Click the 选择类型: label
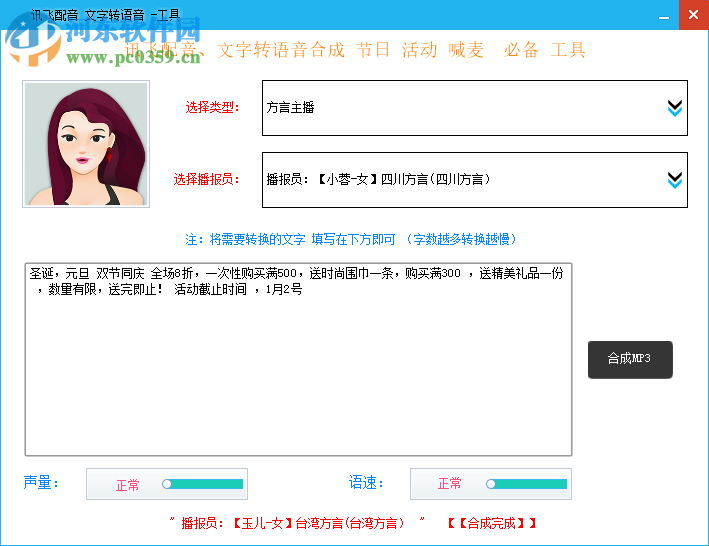Image resolution: width=709 pixels, height=546 pixels. pyautogui.click(x=212, y=108)
